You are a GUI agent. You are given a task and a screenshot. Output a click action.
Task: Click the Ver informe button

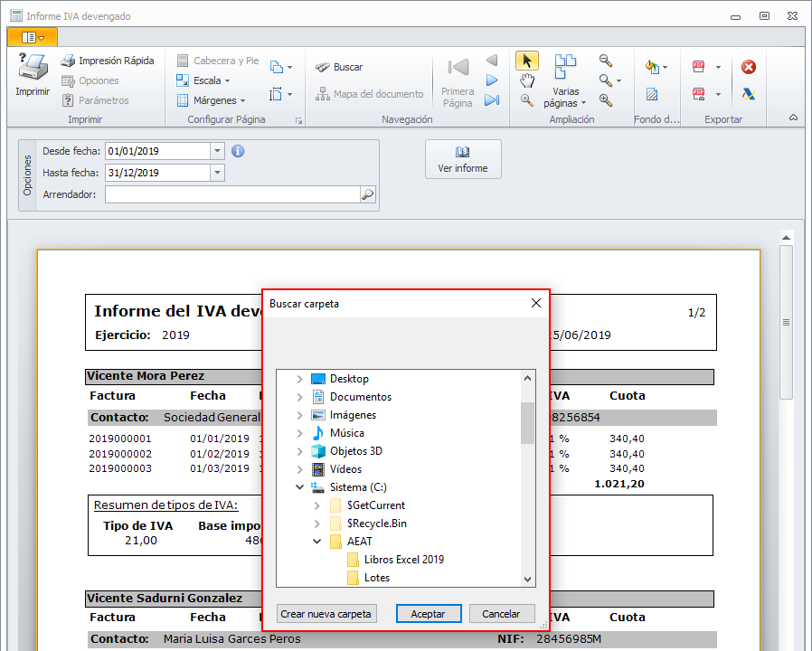coord(463,160)
